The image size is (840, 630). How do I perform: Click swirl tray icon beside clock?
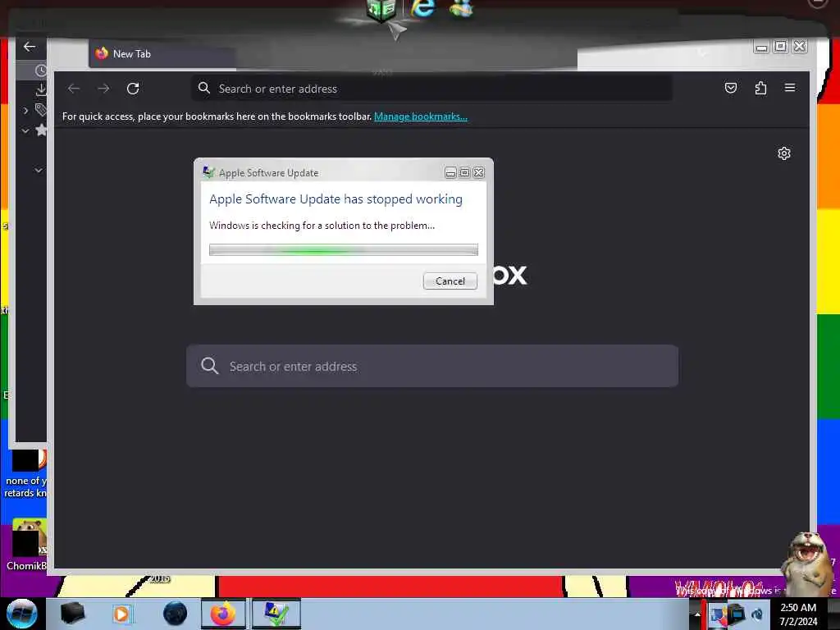pyautogui.click(x=757, y=614)
